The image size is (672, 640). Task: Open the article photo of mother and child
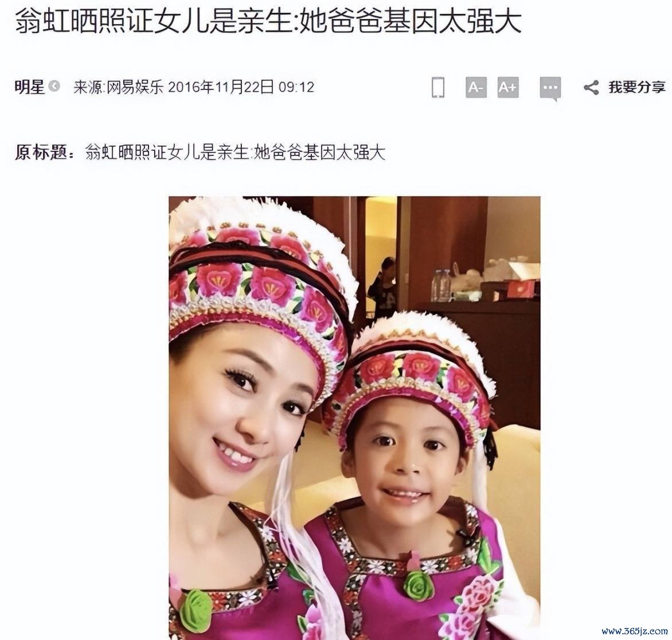(x=354, y=418)
